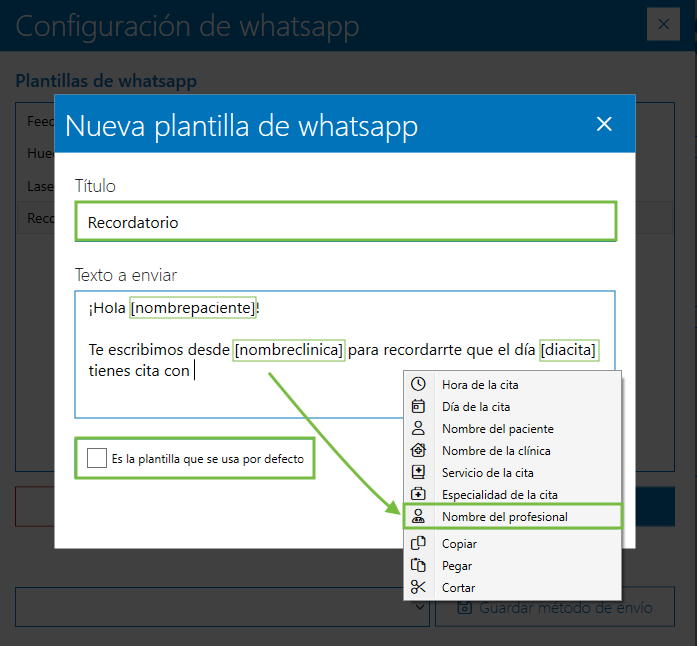
Task: Click 'Guardar método de envío' button
Action: [x=554, y=607]
